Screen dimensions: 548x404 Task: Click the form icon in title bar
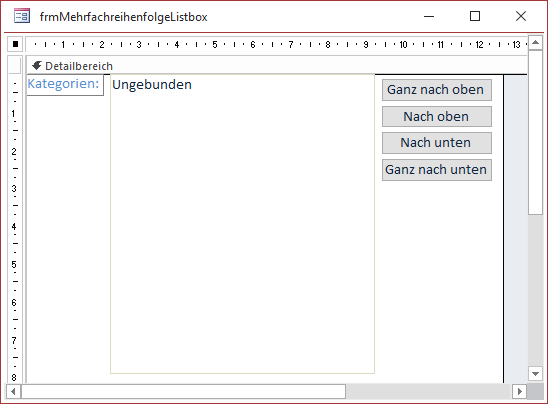(22, 16)
